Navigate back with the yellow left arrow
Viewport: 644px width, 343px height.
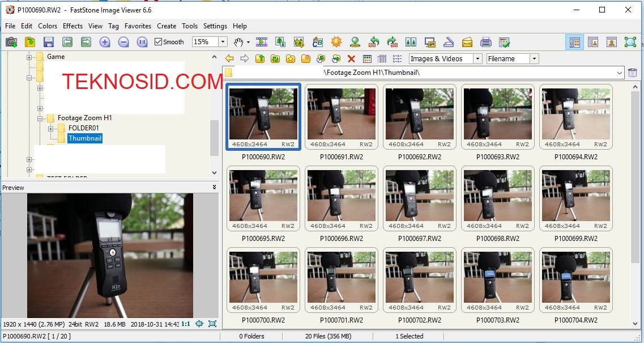[x=229, y=59]
